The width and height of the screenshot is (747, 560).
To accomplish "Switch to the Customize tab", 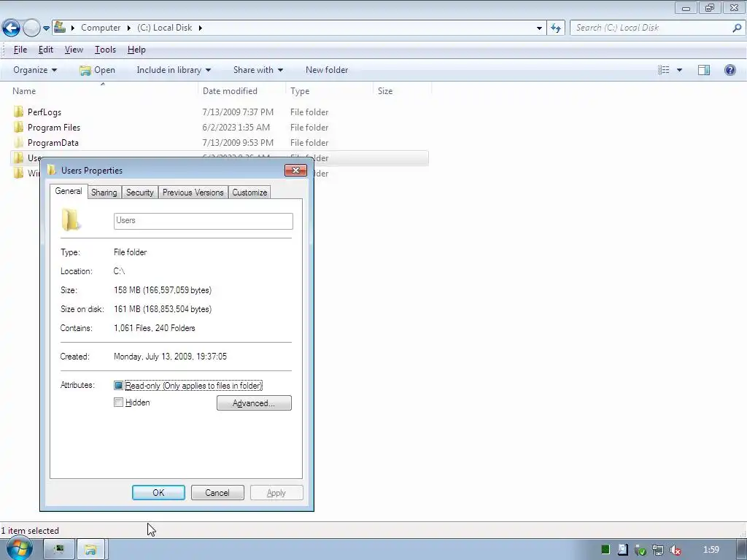I will [x=249, y=192].
